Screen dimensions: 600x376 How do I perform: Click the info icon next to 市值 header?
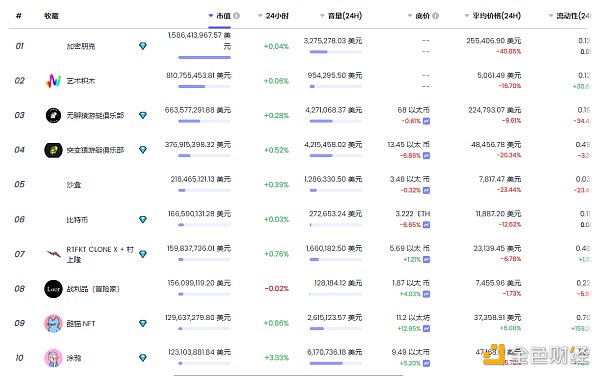pyautogui.click(x=236, y=16)
